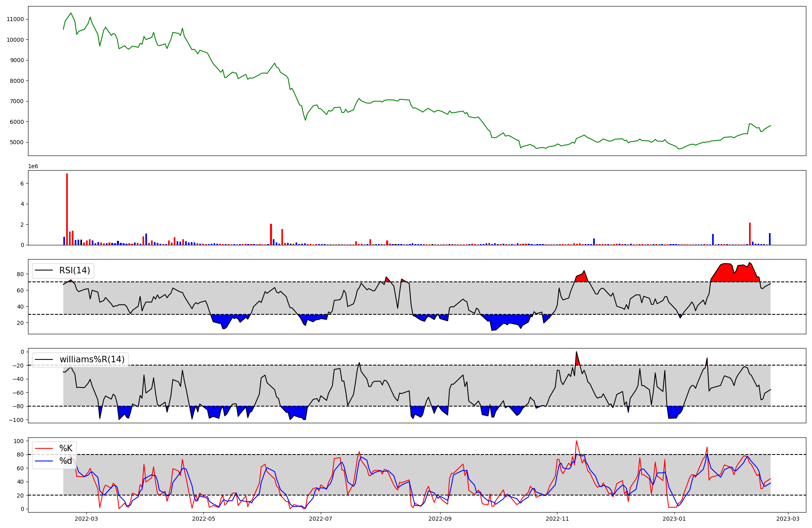Click the RSI(14) legend label

tap(75, 270)
